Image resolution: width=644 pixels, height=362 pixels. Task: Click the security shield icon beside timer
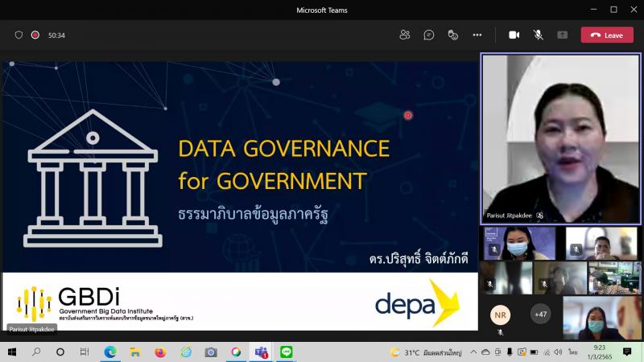pyautogui.click(x=19, y=35)
